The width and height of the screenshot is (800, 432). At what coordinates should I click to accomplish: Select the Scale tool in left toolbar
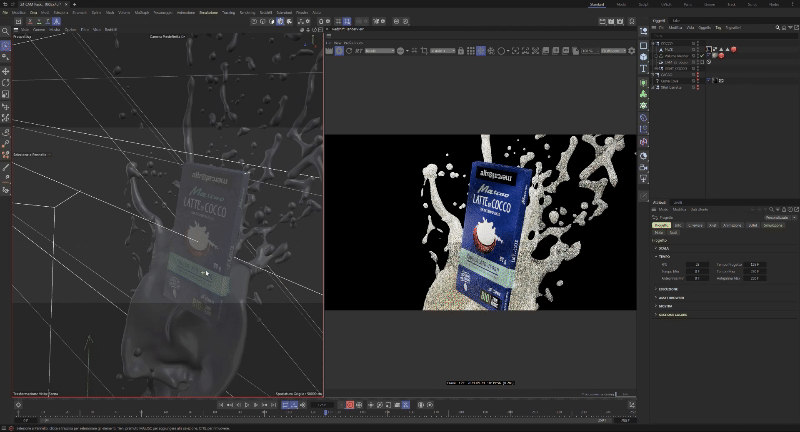coord(6,94)
